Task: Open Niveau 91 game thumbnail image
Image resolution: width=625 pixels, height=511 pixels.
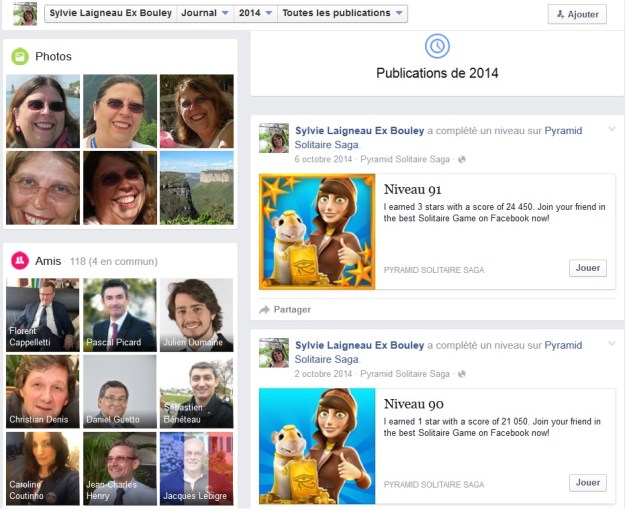Action: click(x=317, y=232)
